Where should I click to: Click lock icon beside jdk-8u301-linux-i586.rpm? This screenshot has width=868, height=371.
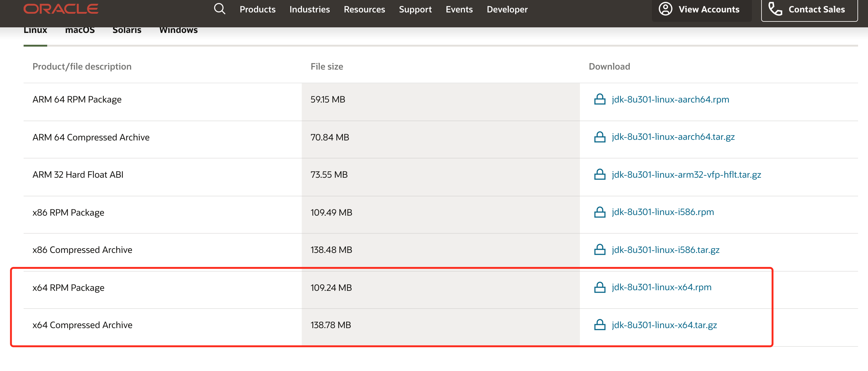[600, 212]
